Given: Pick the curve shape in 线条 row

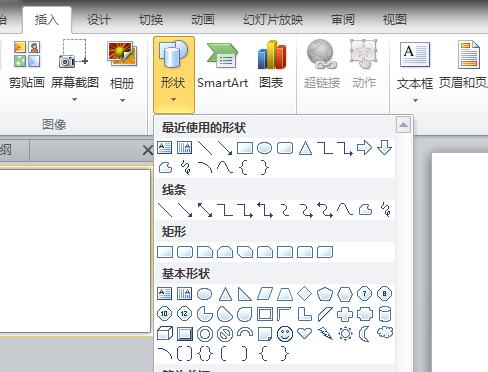Looking at the screenshot, I should (x=345, y=209).
